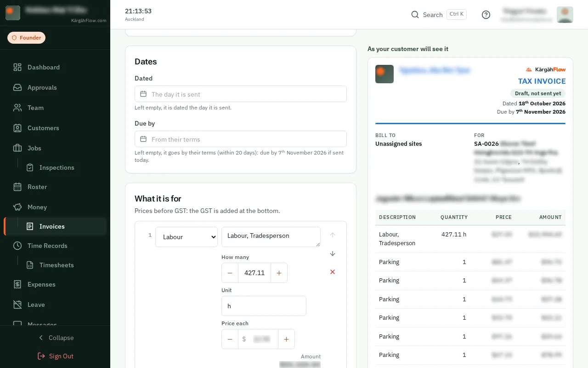Click the Dated date field
Viewport: 588px width, 368px height.
pyautogui.click(x=241, y=94)
